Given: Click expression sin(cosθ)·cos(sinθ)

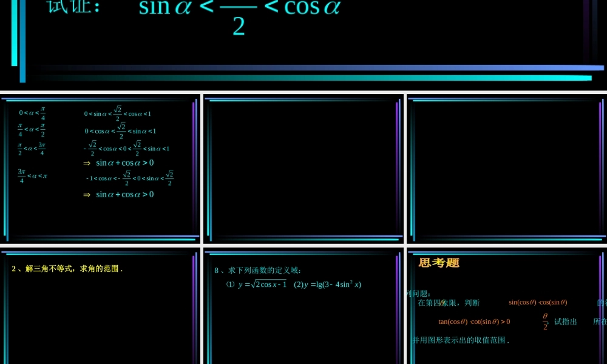Looking at the screenshot, I should [538, 302].
